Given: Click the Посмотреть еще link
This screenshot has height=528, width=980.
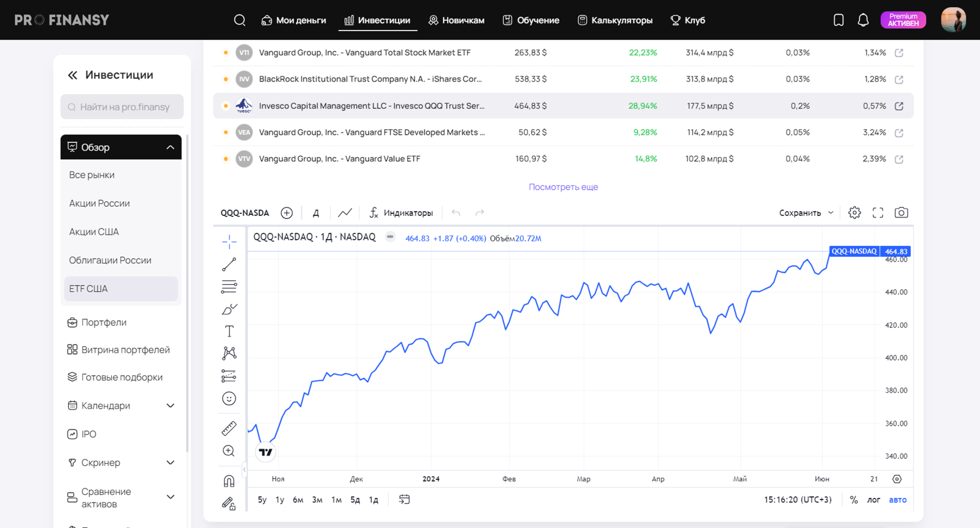Looking at the screenshot, I should pyautogui.click(x=563, y=187).
